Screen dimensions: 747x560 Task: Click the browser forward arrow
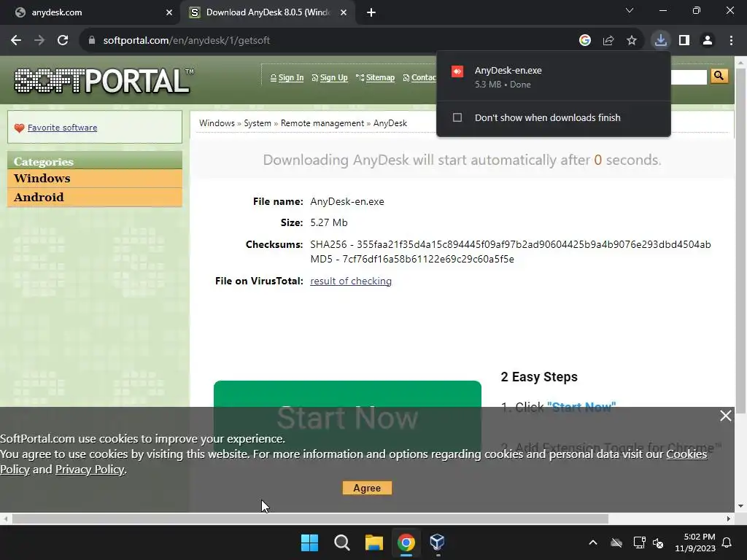tap(39, 41)
